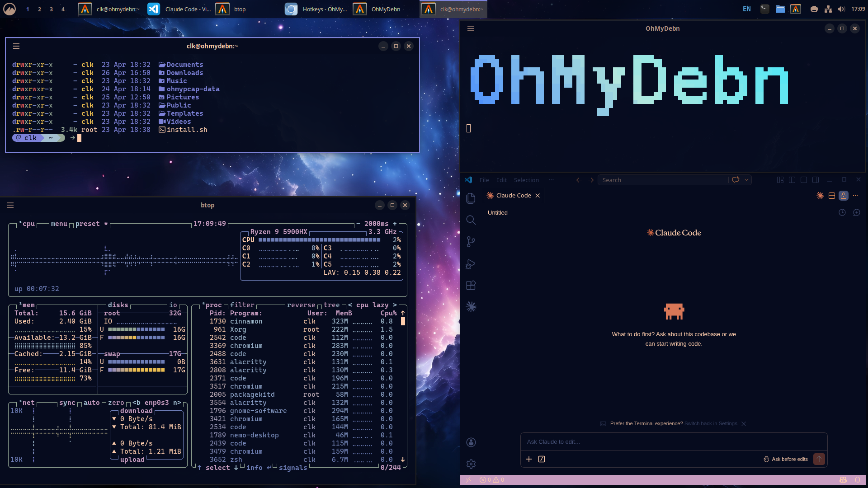This screenshot has width=868, height=488.
Task: Open the File menu in VS Code
Action: click(x=484, y=180)
